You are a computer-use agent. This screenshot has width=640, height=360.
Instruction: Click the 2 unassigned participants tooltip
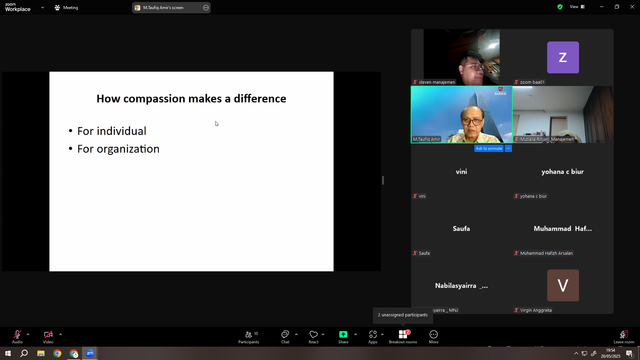403,315
